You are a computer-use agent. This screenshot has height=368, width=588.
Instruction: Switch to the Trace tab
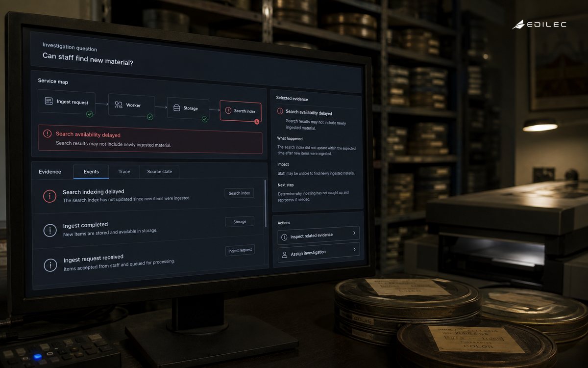[x=124, y=171]
